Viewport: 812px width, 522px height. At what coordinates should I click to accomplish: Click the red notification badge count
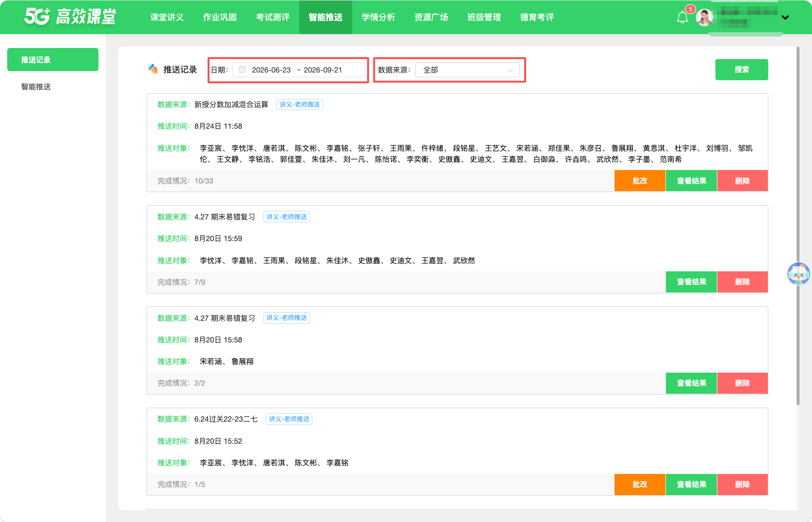click(690, 9)
